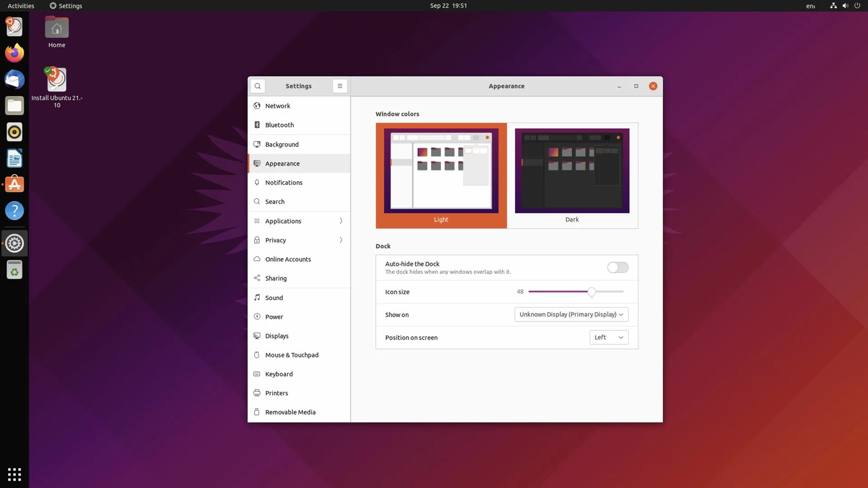
Task: Expand the Applications submenu chevron
Action: 341,221
